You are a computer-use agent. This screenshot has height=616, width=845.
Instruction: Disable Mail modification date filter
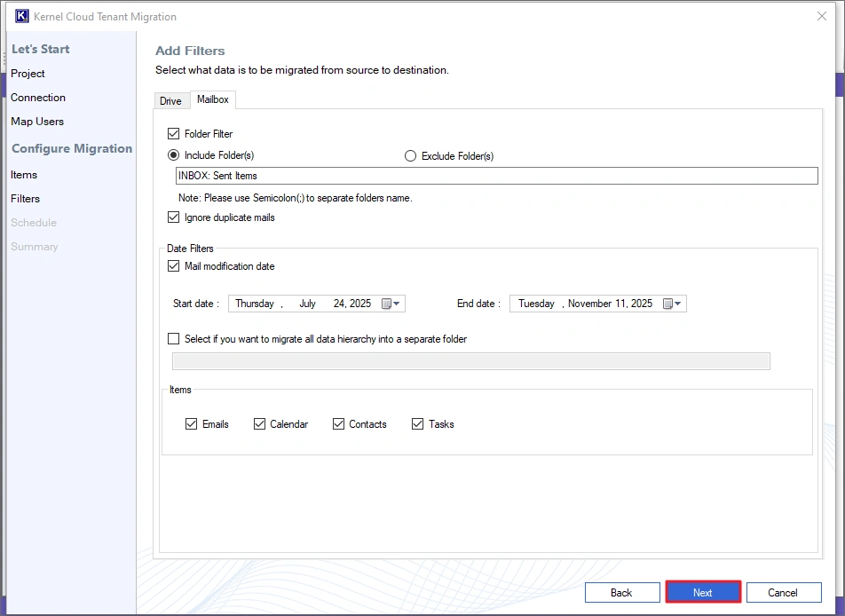pyautogui.click(x=173, y=266)
